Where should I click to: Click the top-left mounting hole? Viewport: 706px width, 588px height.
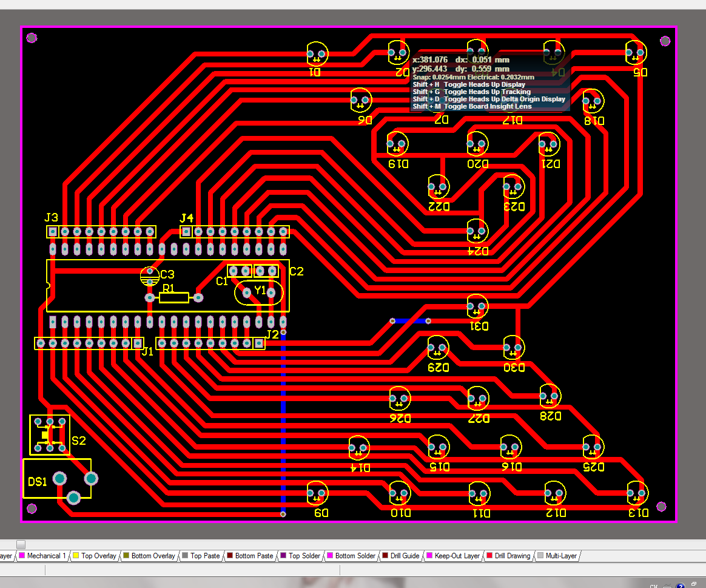[x=32, y=38]
